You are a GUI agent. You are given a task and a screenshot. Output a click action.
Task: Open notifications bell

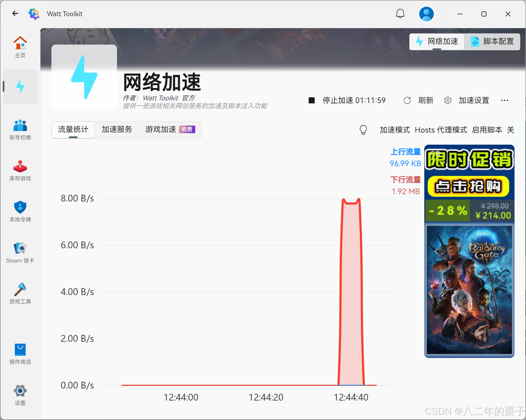click(x=400, y=13)
